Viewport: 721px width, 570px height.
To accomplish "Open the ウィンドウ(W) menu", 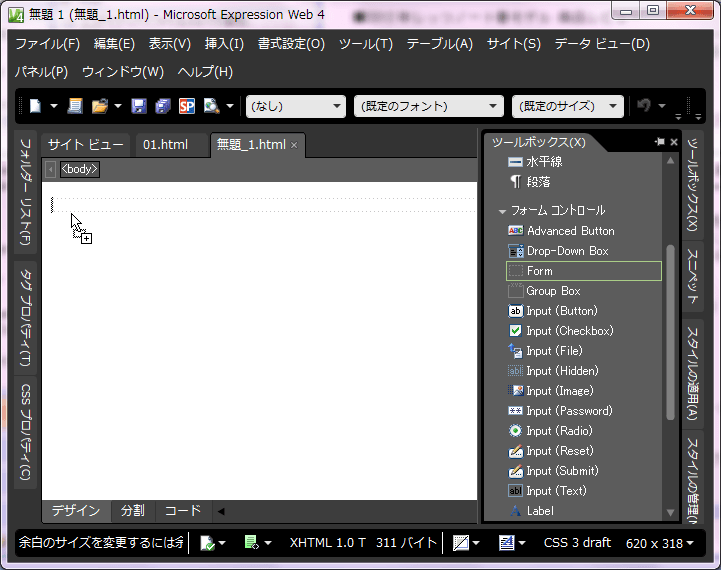I will pos(123,72).
